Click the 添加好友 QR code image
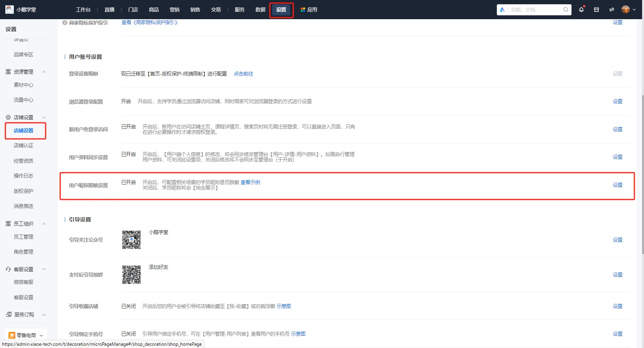This screenshot has width=644, height=348. click(x=131, y=275)
